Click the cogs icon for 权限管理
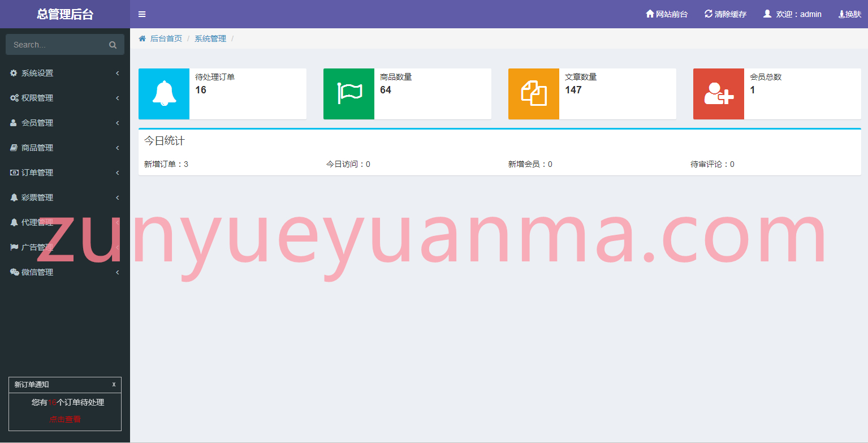Viewport: 868px width, 443px height. [14, 98]
